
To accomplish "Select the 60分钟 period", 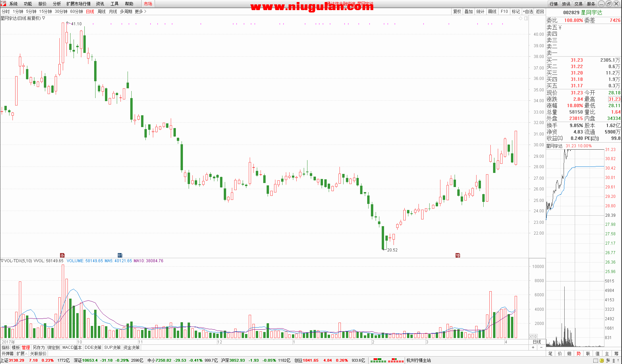I will (x=77, y=11).
